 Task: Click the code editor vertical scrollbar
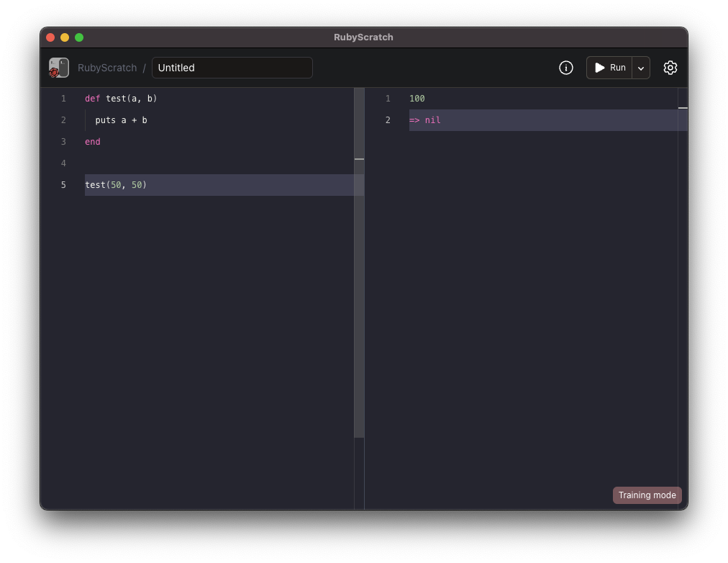tap(359, 263)
